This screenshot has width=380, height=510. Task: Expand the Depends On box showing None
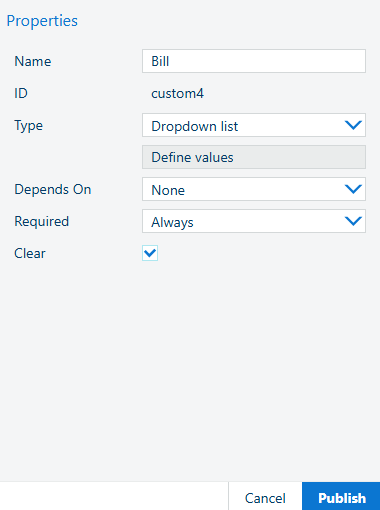tap(254, 189)
